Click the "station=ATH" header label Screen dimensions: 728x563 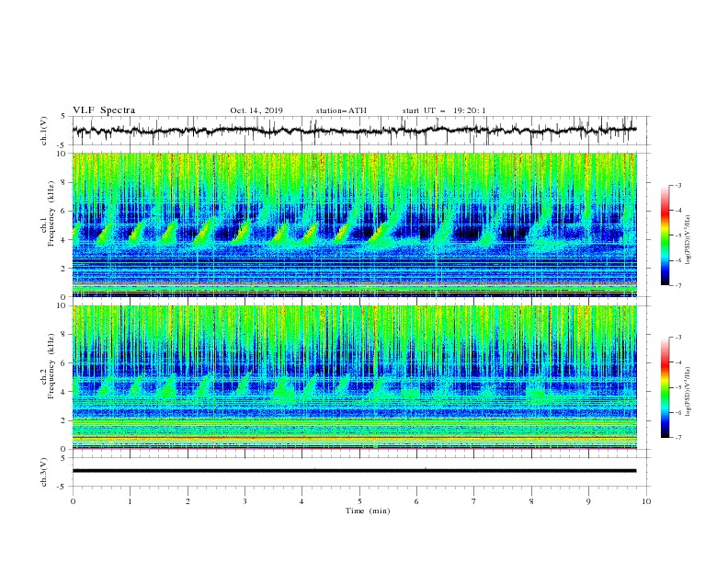click(x=341, y=110)
